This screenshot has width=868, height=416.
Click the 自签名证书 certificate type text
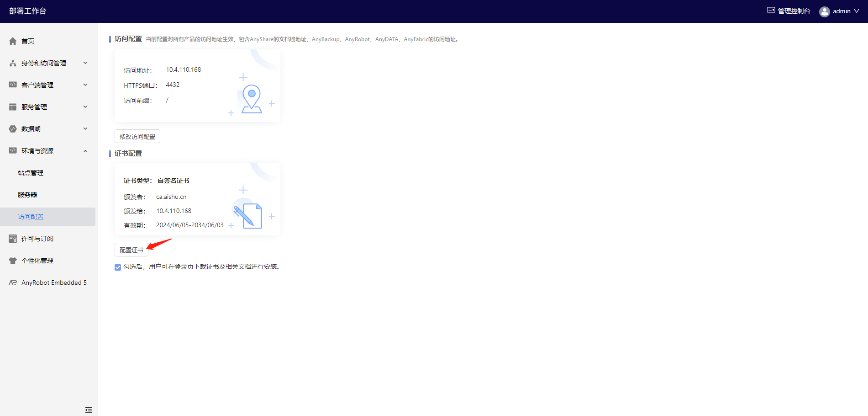174,181
